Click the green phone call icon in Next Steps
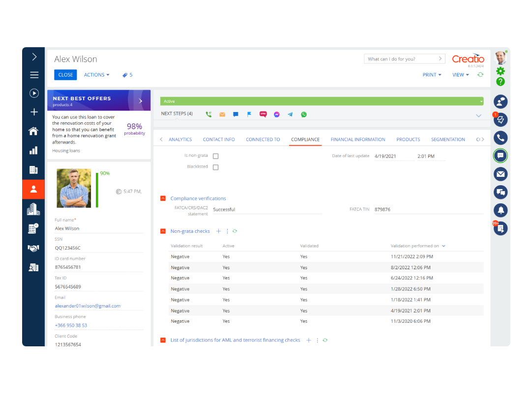Image resolution: width=532 pixels, height=393 pixels. [208, 114]
